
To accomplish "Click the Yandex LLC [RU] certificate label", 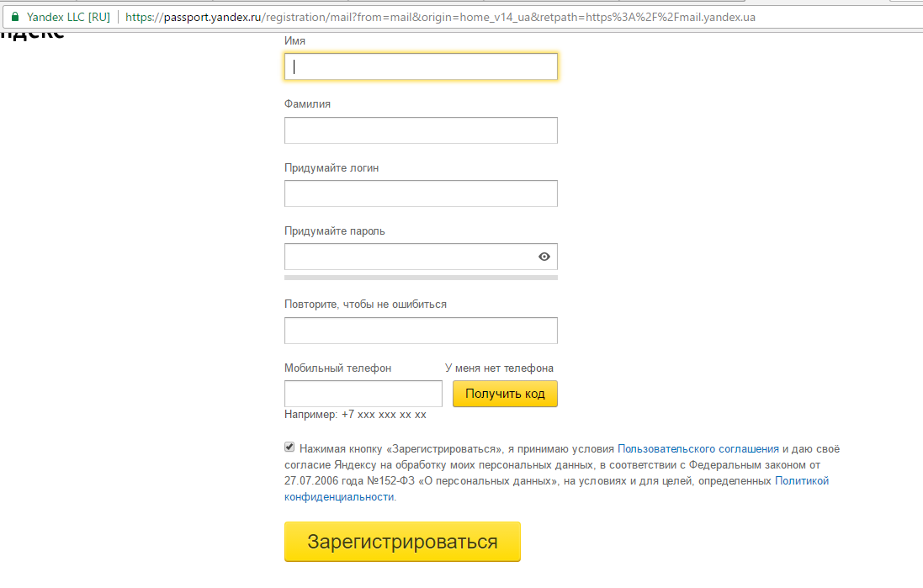I will point(67,17).
